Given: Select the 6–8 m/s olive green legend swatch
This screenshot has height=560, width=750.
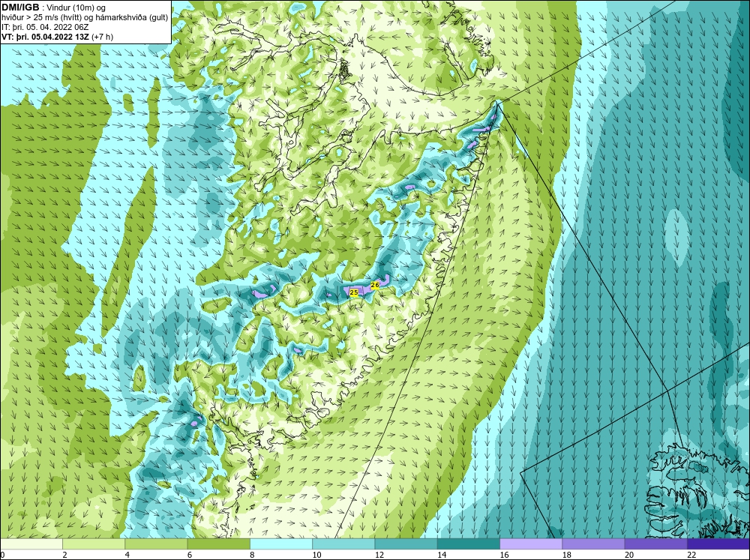Looking at the screenshot, I should 218,544.
